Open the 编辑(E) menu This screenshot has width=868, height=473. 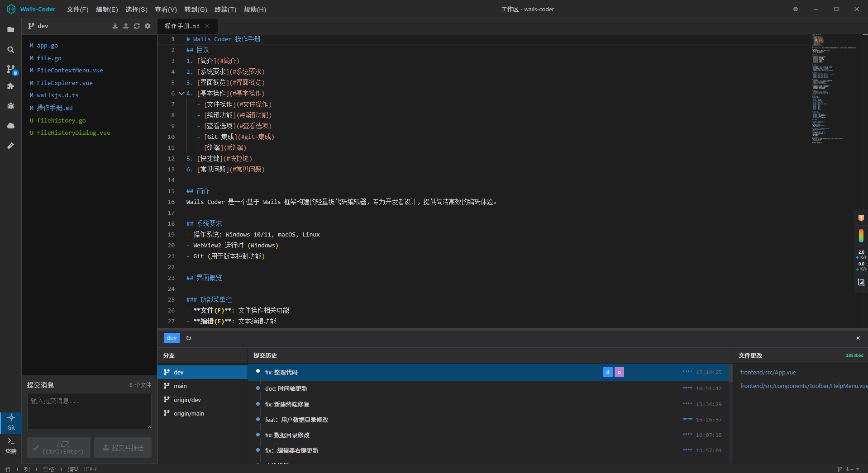pos(107,9)
